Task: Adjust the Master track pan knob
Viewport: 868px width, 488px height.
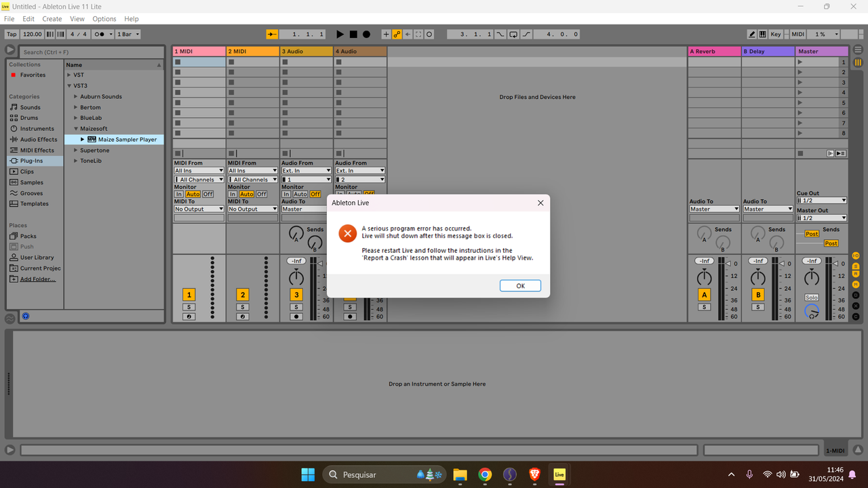Action: [x=812, y=277]
